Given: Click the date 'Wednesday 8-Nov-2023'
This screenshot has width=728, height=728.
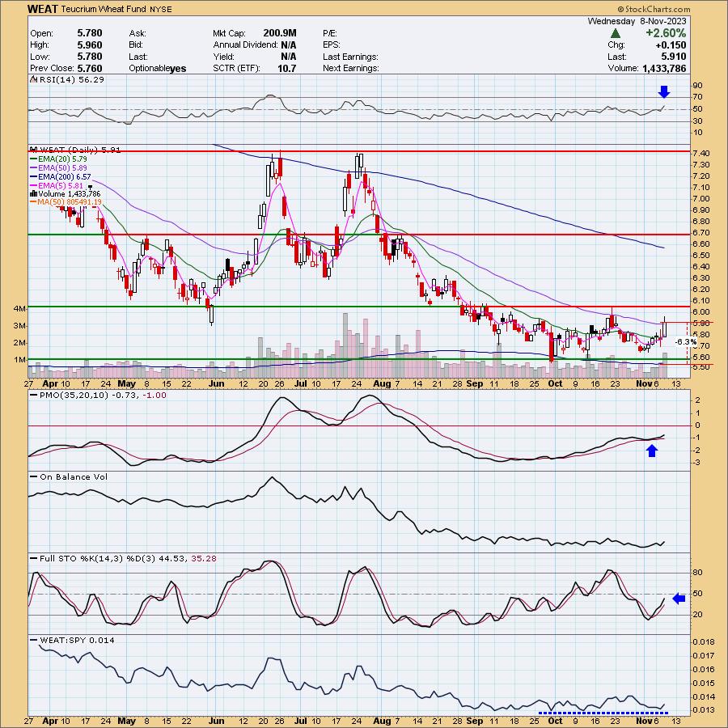Looking at the screenshot, I should coord(637,21).
